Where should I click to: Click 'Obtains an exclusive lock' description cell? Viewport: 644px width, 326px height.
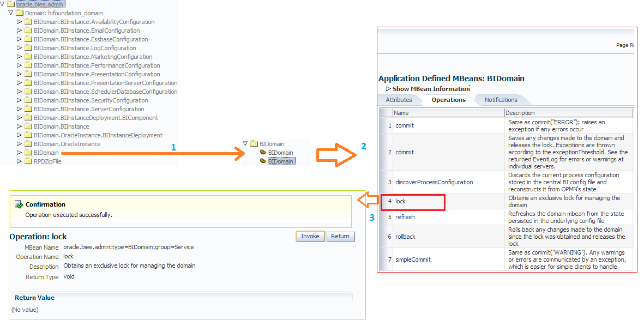coord(569,201)
